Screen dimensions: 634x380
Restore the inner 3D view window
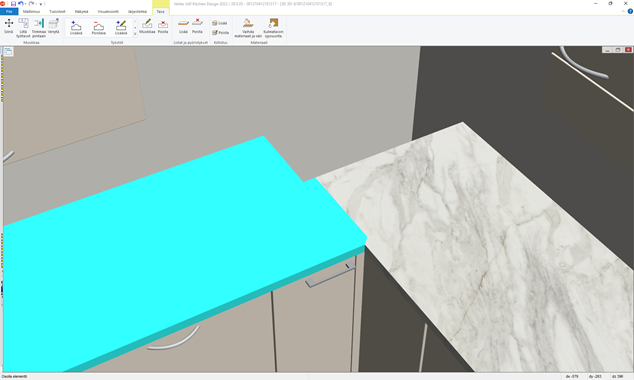[x=617, y=50]
